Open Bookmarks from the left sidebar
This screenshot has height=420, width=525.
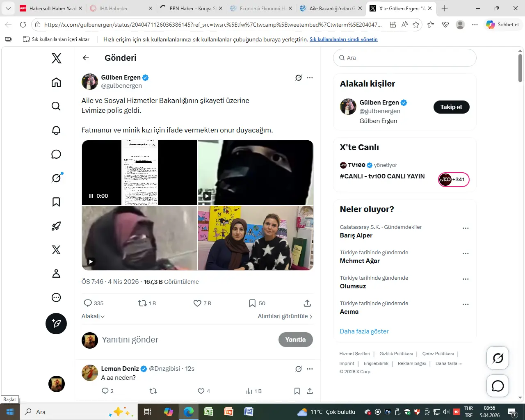56,202
